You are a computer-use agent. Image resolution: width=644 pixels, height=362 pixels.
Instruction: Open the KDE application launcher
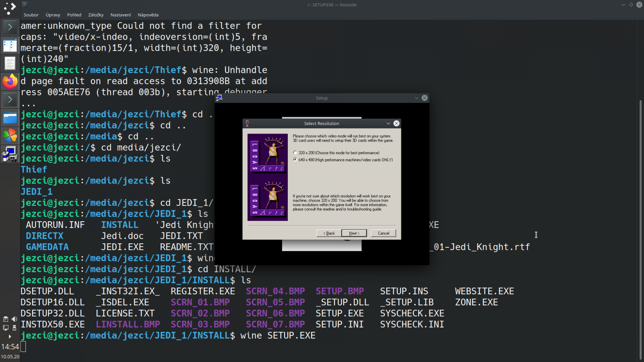[10, 8]
